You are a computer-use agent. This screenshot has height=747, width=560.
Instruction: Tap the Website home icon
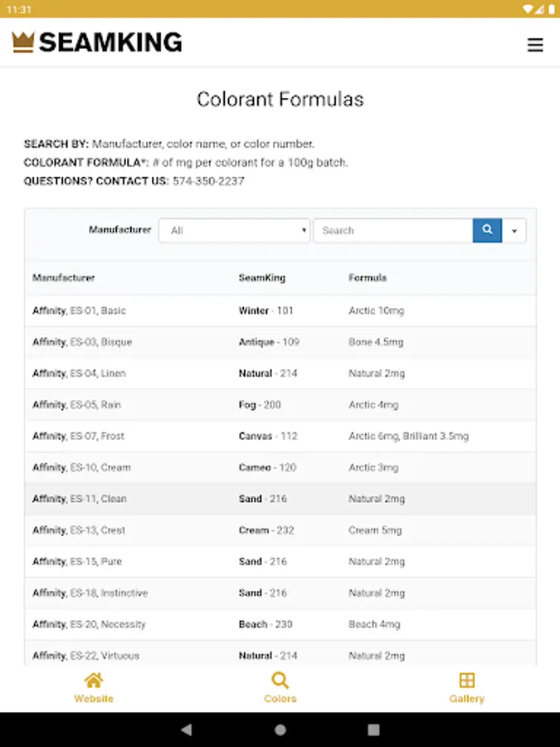(94, 681)
